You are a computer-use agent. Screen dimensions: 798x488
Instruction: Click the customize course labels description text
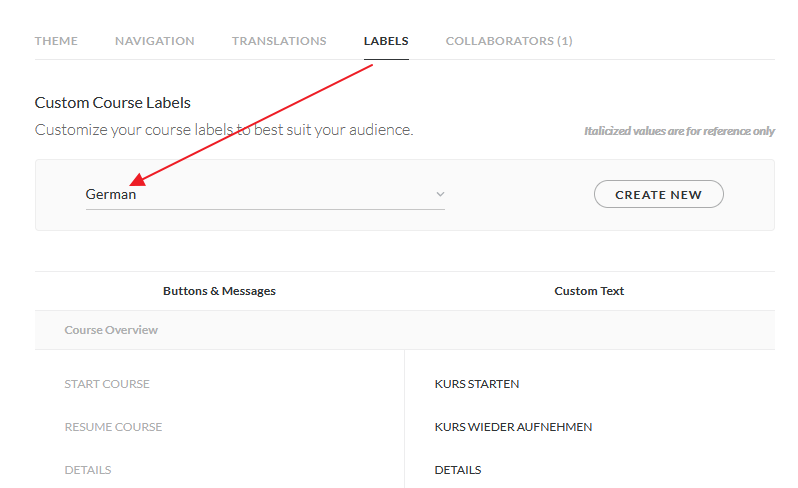[x=224, y=130]
